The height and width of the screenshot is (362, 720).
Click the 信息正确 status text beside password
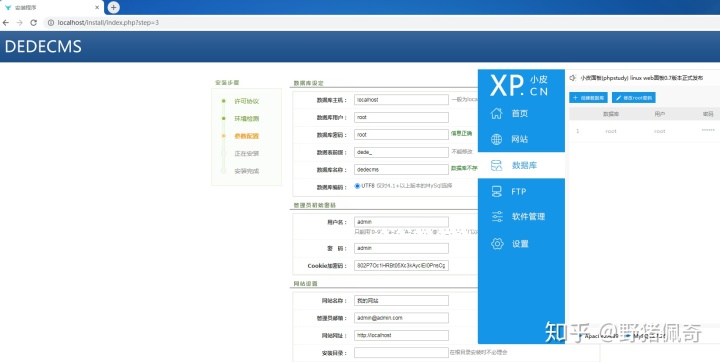[461, 133]
